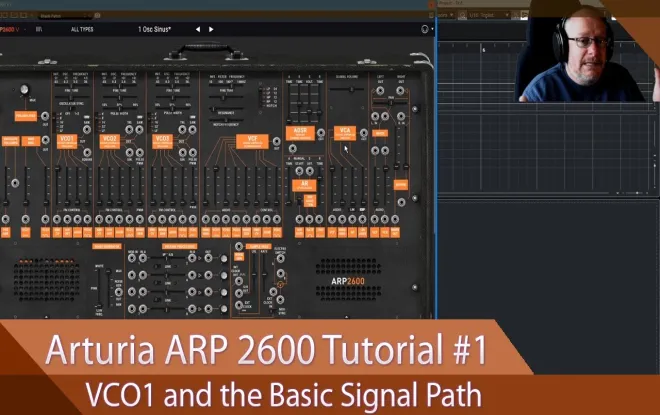660x415 pixels.
Task: Click the VCA output jack
Action: [x=364, y=133]
